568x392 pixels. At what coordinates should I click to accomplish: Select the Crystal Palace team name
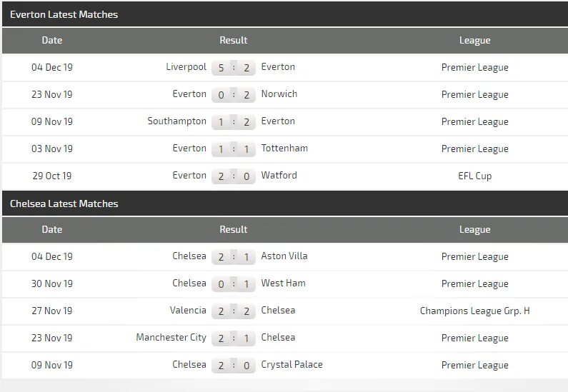(292, 365)
